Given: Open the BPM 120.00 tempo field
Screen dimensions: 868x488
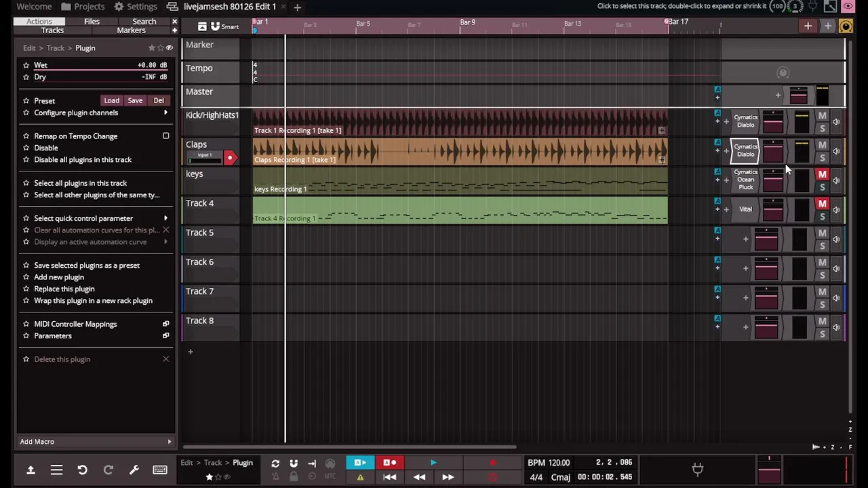Looking at the screenshot, I should coord(549,463).
